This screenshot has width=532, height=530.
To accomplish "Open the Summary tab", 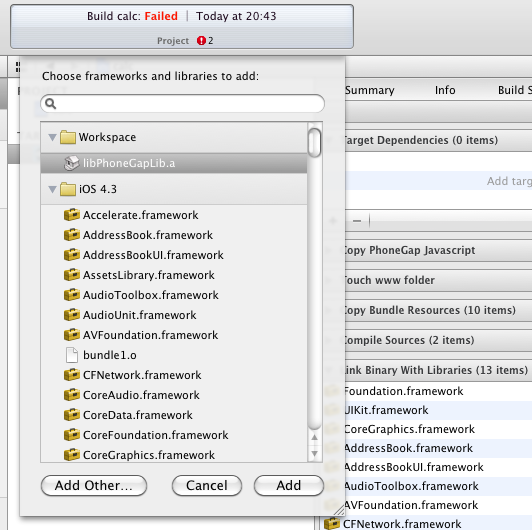I will coord(370,90).
